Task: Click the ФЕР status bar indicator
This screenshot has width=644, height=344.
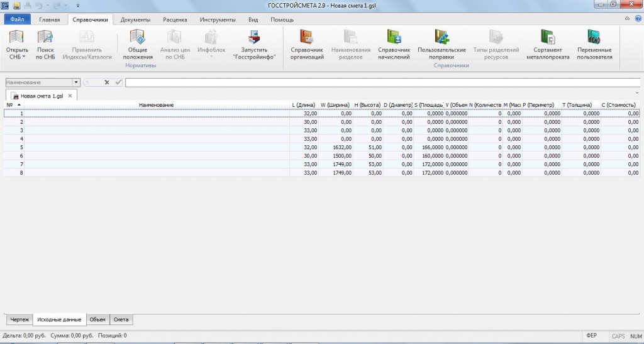Action: tap(591, 336)
